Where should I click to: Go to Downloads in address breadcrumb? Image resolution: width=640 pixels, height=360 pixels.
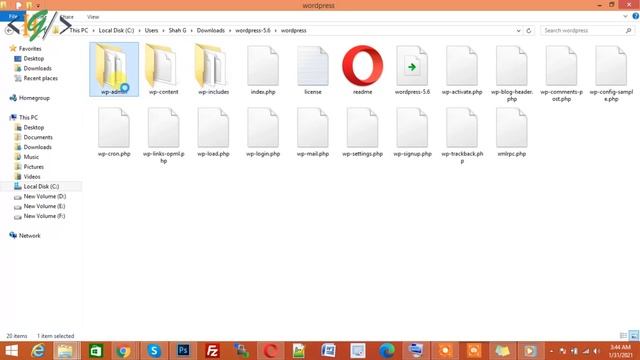tap(211, 31)
